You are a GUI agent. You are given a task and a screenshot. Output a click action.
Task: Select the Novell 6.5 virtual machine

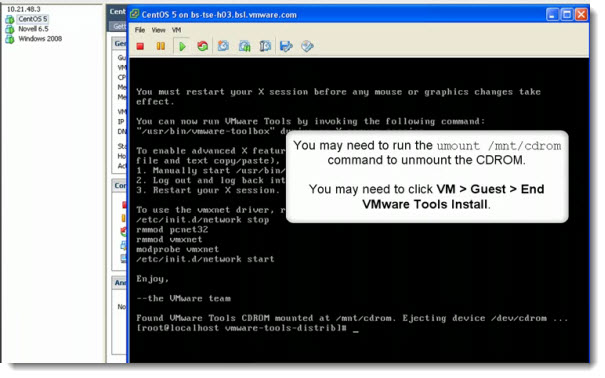coord(33,29)
